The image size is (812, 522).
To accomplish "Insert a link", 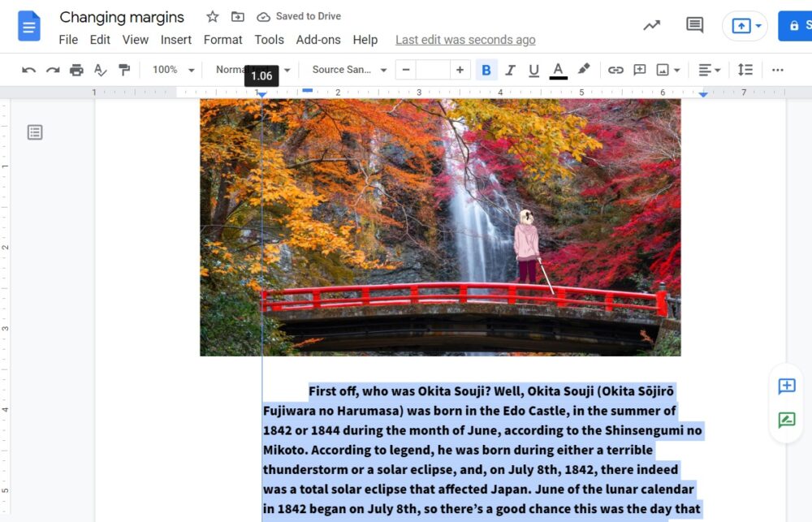I will click(615, 70).
